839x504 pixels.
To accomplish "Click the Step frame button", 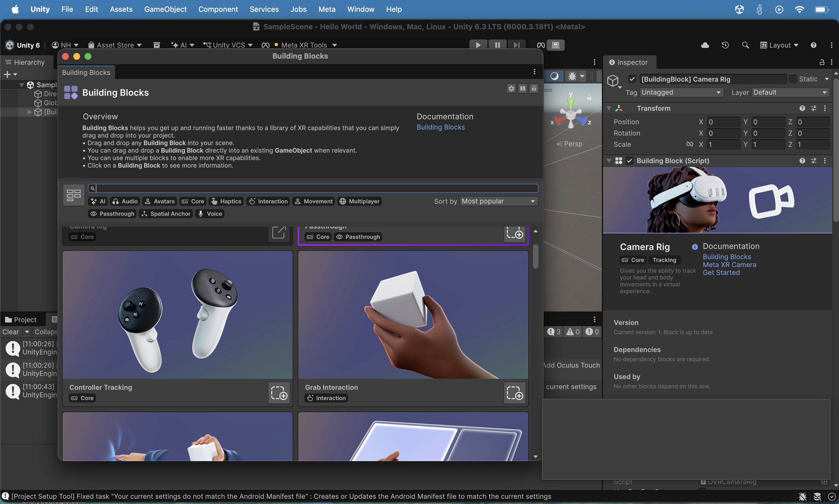I will [x=517, y=45].
